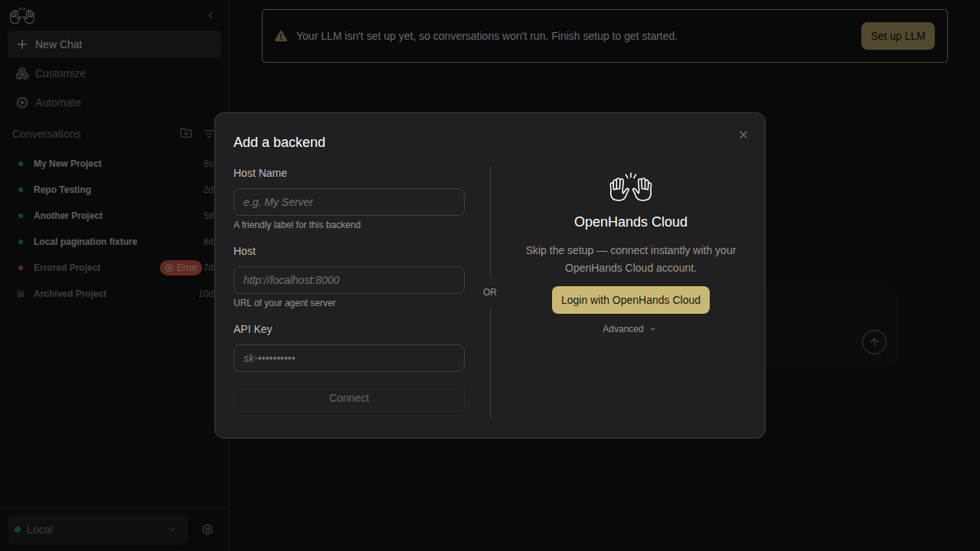Click the Automate gear-clock icon
This screenshot has height=551, width=980.
pyautogui.click(x=22, y=103)
